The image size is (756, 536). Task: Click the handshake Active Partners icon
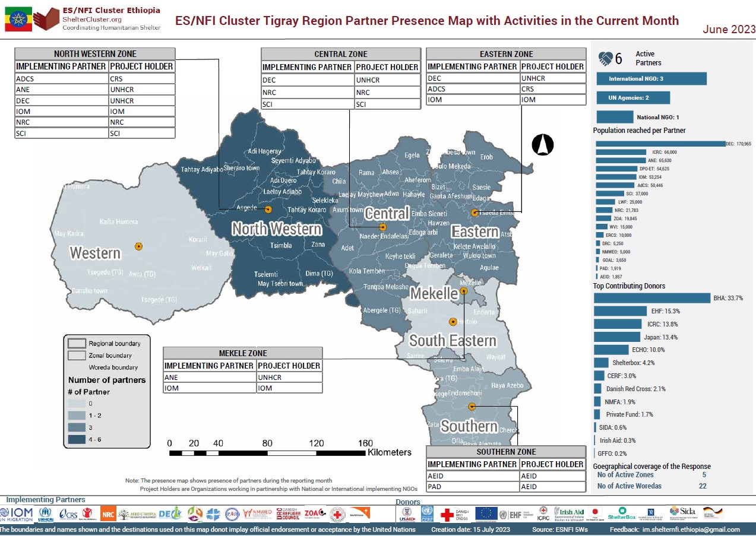605,58
